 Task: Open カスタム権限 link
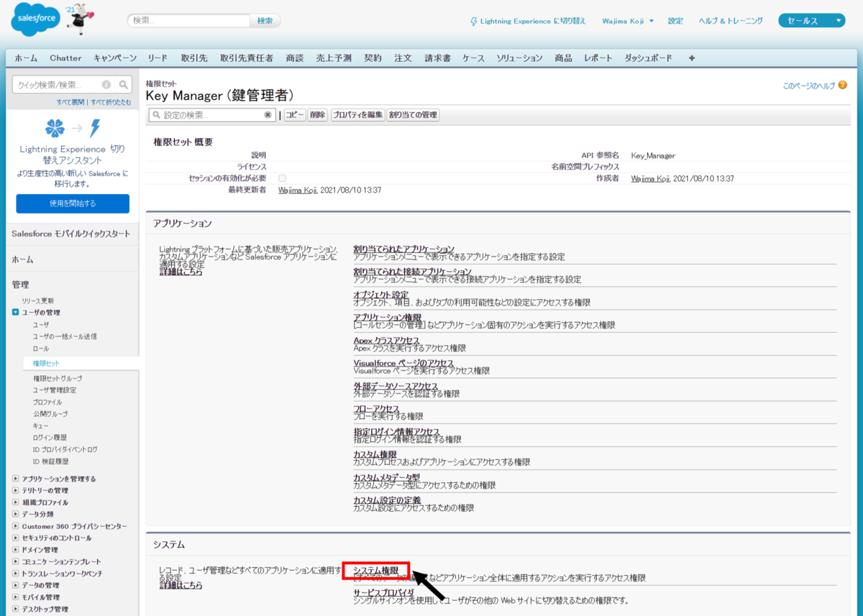[375, 454]
